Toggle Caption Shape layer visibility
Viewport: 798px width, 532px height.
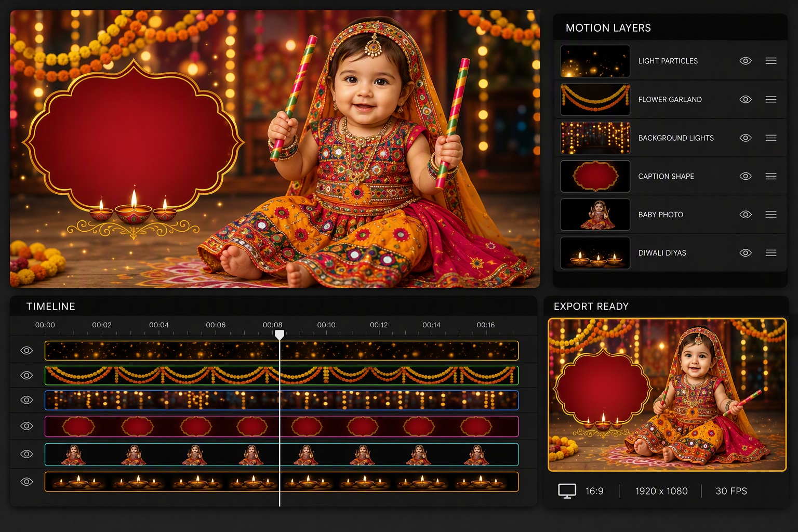(x=746, y=176)
